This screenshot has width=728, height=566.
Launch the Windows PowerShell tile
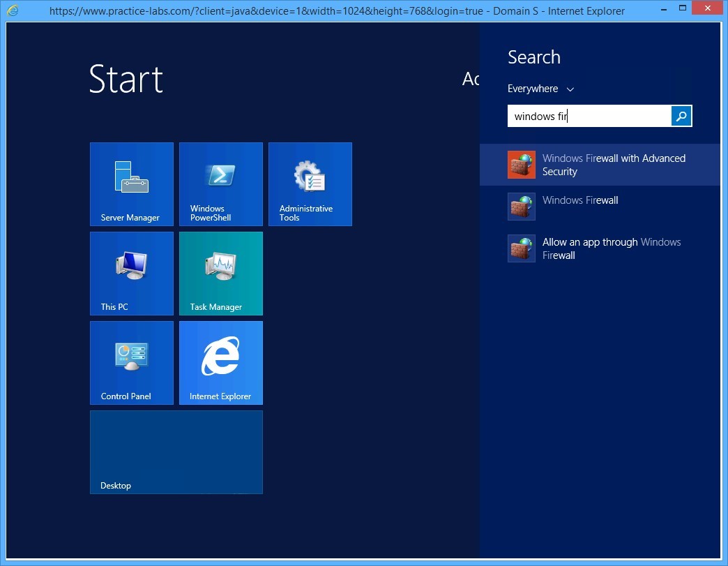221,184
